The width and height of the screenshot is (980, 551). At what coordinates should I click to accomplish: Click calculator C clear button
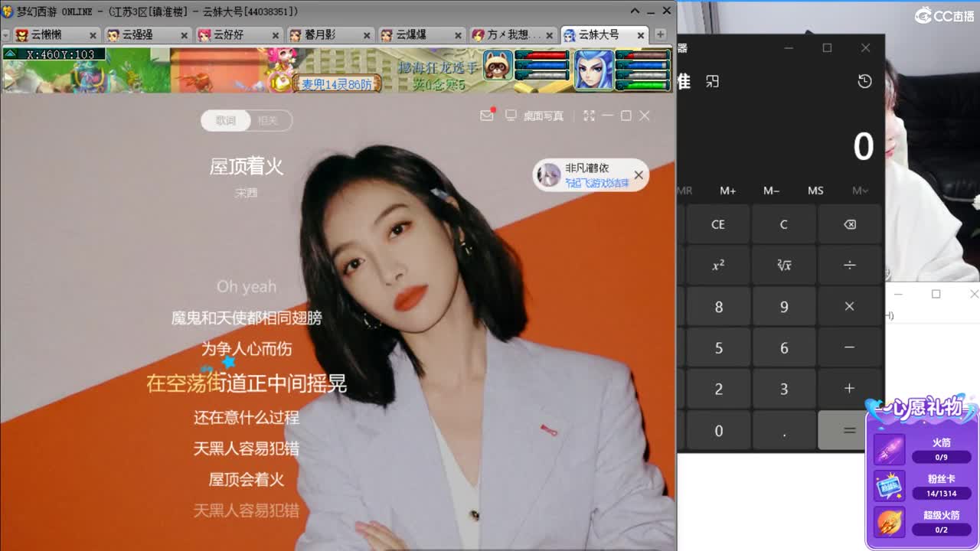click(783, 224)
